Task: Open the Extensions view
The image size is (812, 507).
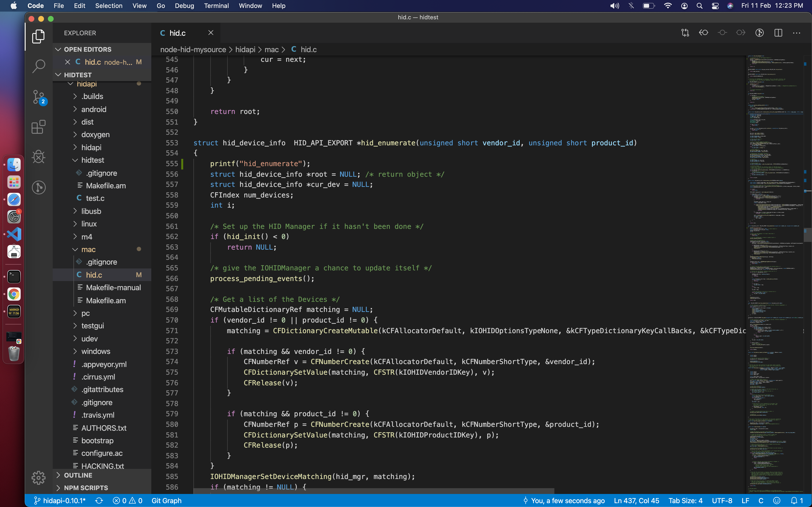Action: pyautogui.click(x=39, y=127)
